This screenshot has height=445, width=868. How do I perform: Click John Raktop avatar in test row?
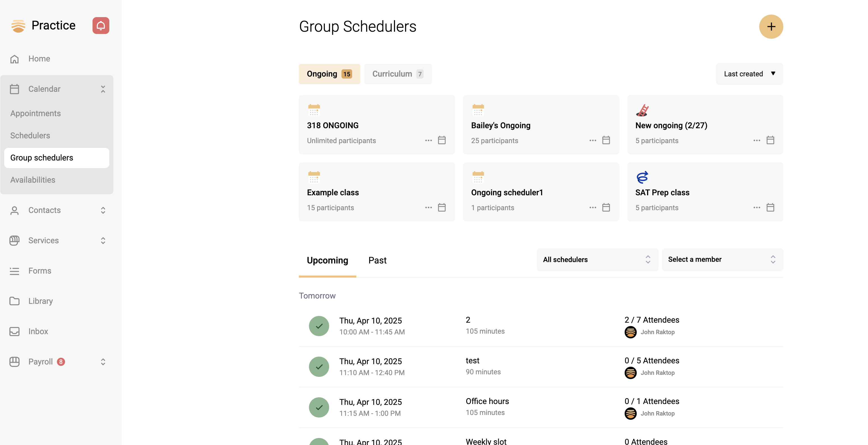pyautogui.click(x=631, y=373)
